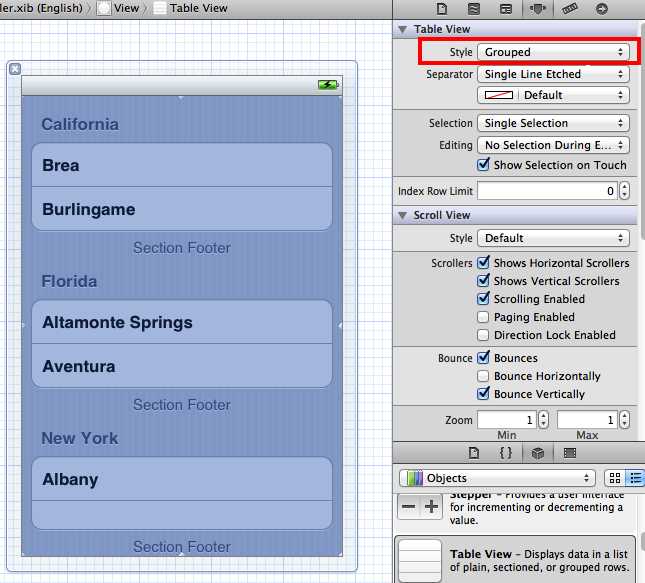The image size is (645, 583).
Task: Enable Direction Lock Enabled checkbox
Action: coord(483,335)
